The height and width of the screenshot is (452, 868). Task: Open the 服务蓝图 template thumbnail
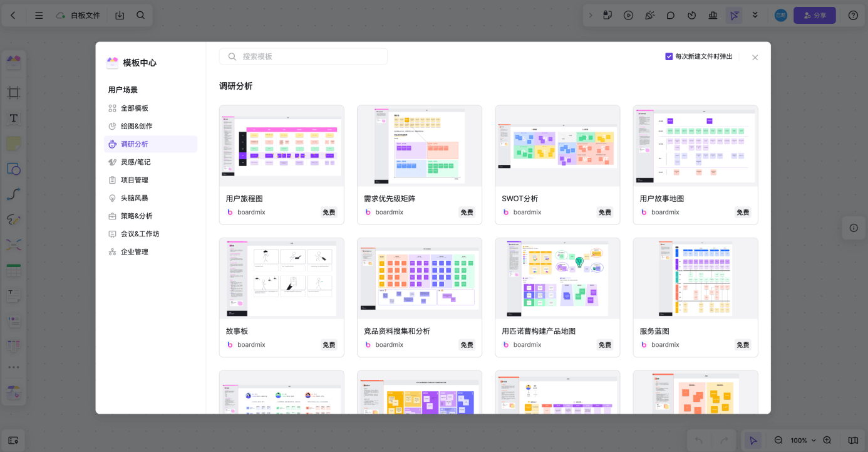(696, 278)
